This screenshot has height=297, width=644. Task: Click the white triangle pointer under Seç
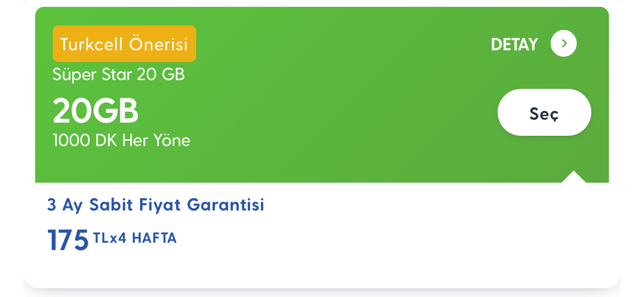(574, 177)
